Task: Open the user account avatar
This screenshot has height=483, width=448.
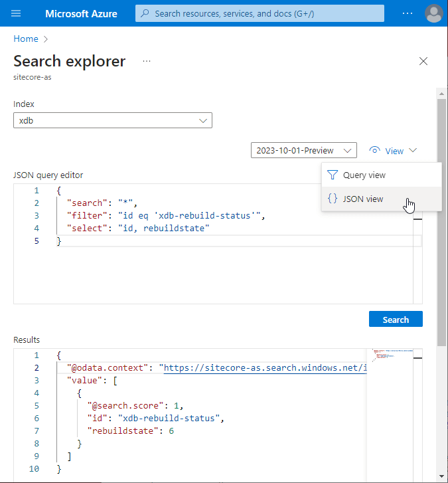Action: click(x=434, y=13)
